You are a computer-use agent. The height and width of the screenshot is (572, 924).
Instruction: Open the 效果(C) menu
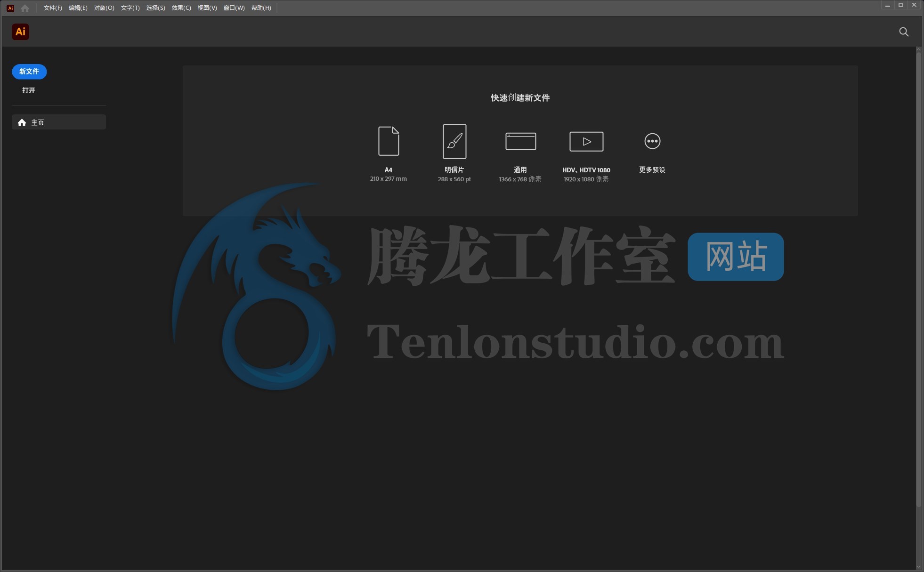(181, 8)
